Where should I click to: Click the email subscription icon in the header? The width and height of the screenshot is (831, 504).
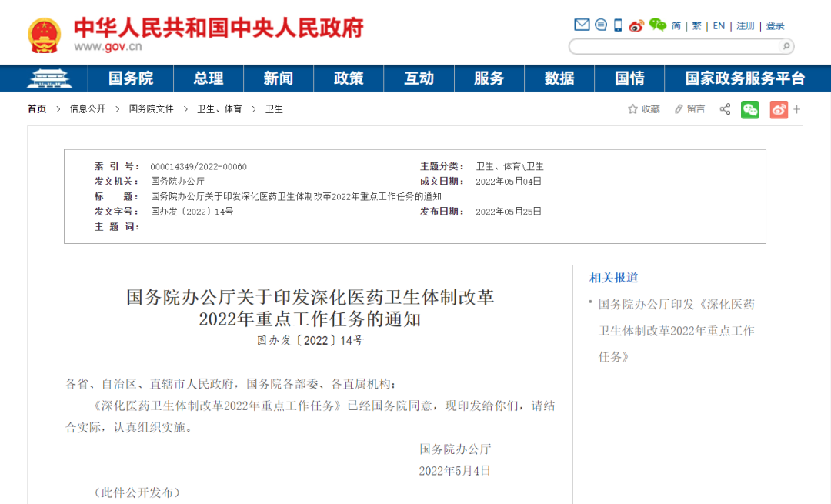point(582,25)
